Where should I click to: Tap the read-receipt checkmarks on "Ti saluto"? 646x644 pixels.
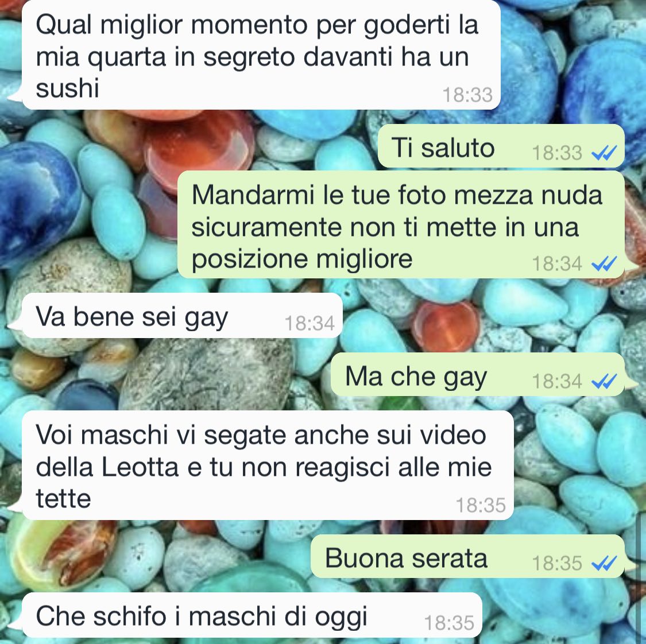(x=604, y=153)
